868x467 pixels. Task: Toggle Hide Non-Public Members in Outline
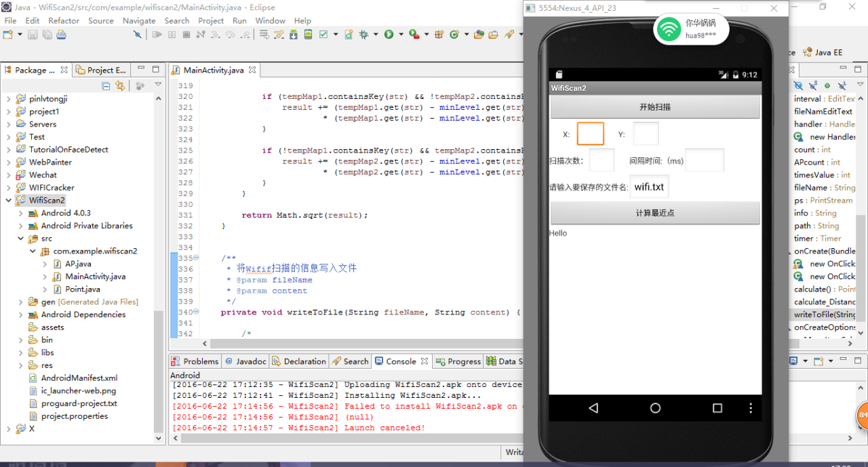coord(827,85)
